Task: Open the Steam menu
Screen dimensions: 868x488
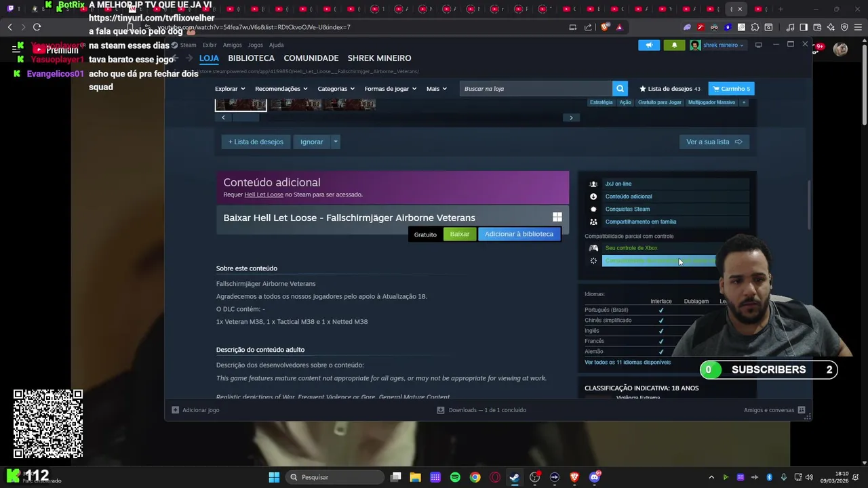Action: pos(188,45)
